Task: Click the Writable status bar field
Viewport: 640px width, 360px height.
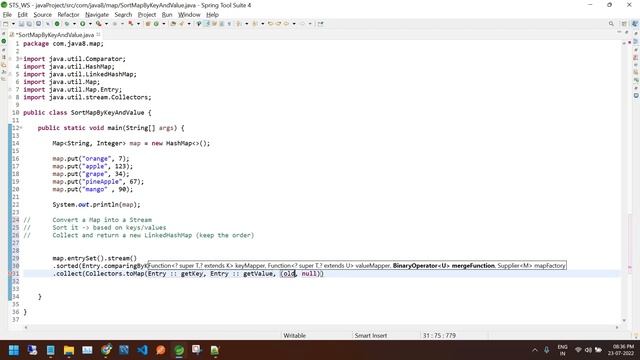Action: pyautogui.click(x=294, y=336)
